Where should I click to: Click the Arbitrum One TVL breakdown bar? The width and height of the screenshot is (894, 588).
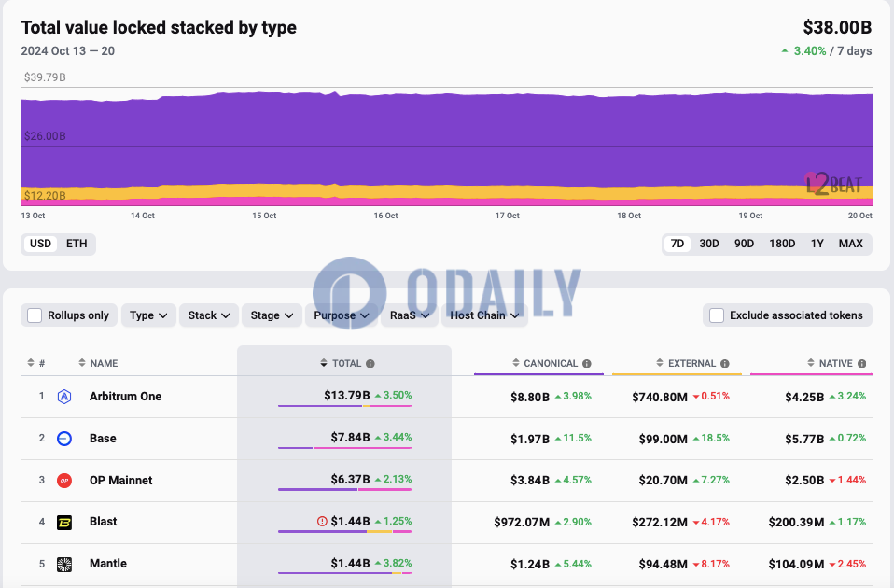tap(344, 406)
